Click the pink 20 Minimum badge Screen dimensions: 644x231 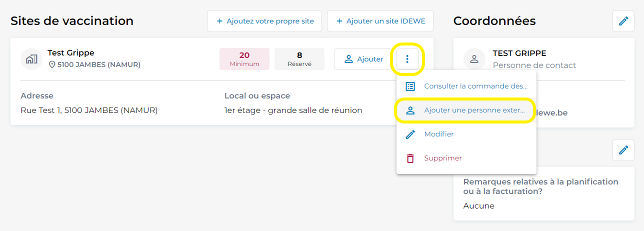click(x=244, y=59)
